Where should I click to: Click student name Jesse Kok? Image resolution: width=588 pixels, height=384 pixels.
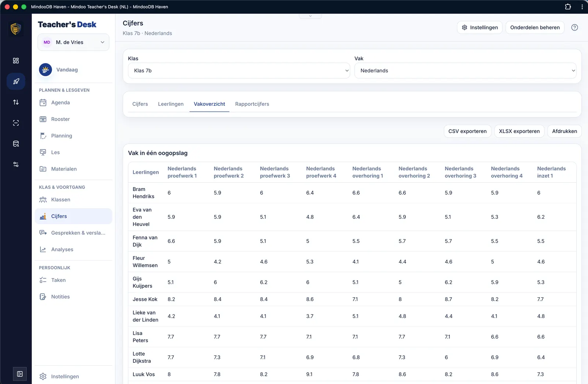pos(145,299)
